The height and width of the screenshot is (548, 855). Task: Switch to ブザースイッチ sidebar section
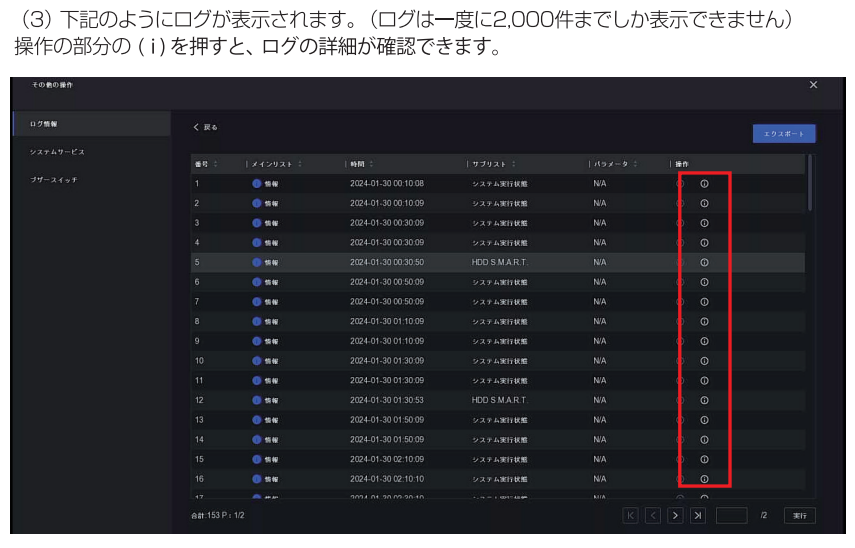coord(54,180)
